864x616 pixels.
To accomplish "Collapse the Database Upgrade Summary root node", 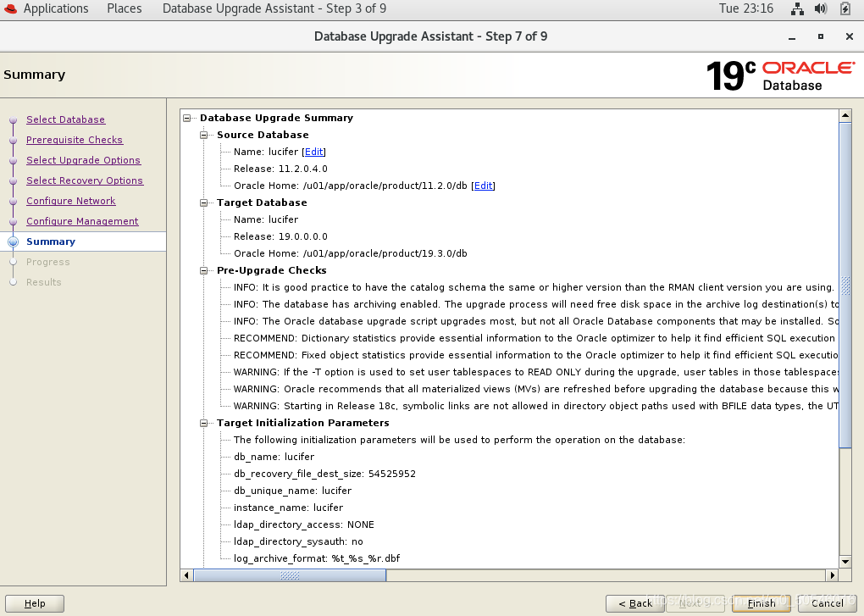I will (x=187, y=118).
